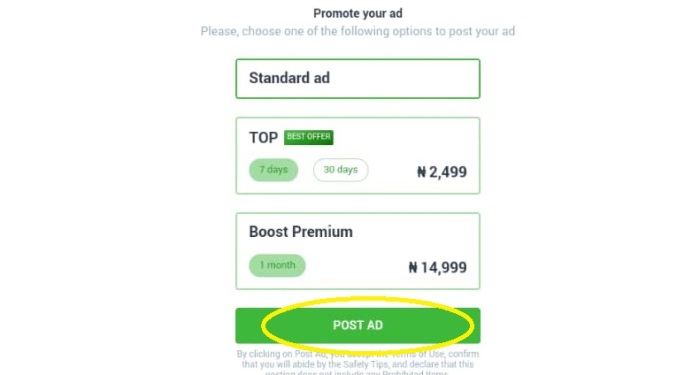Select the Standard ad option

tap(358, 79)
